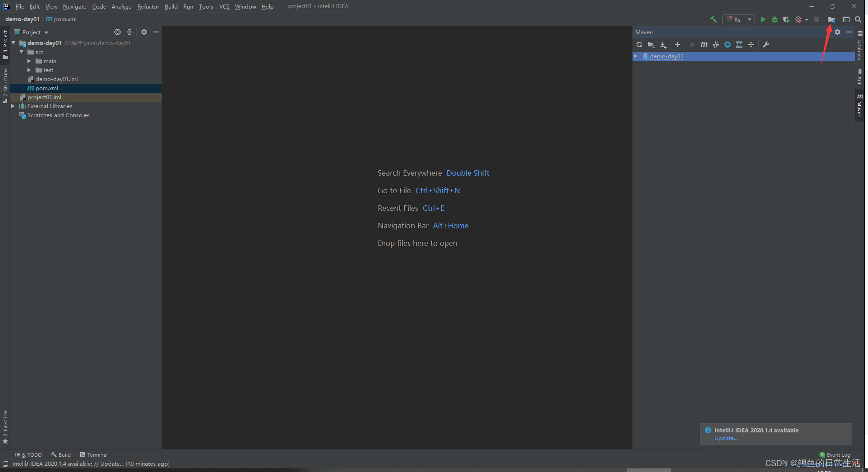Open the File menu
The width and height of the screenshot is (868, 472).
coord(20,6)
